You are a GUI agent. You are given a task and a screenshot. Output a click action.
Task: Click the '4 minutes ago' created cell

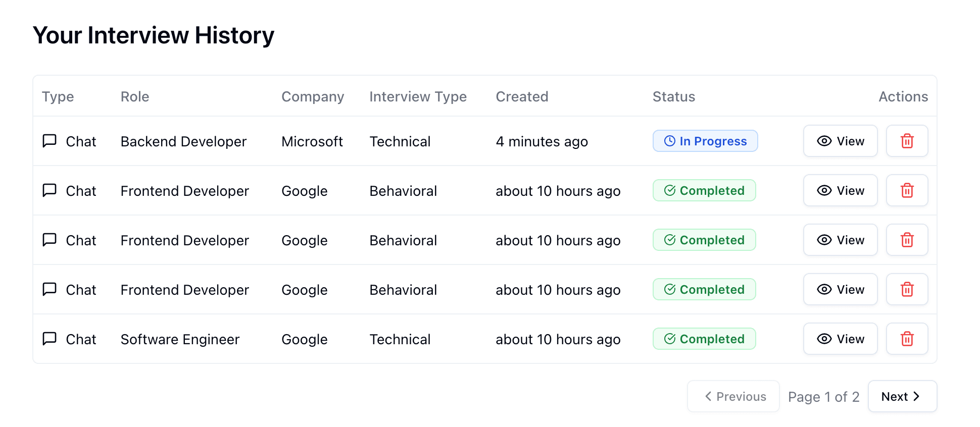click(542, 141)
